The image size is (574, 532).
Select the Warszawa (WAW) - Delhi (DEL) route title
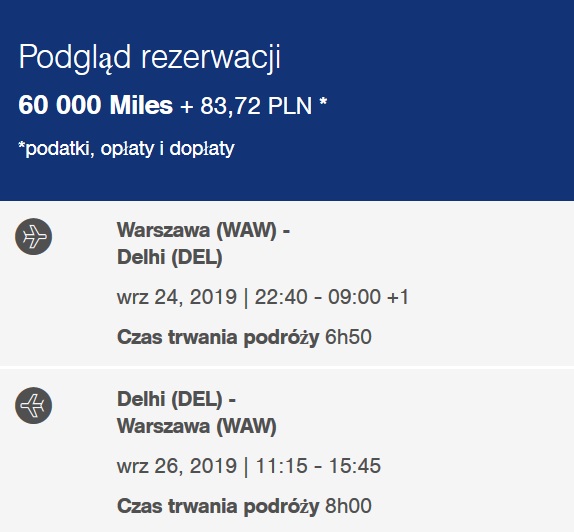point(204,243)
